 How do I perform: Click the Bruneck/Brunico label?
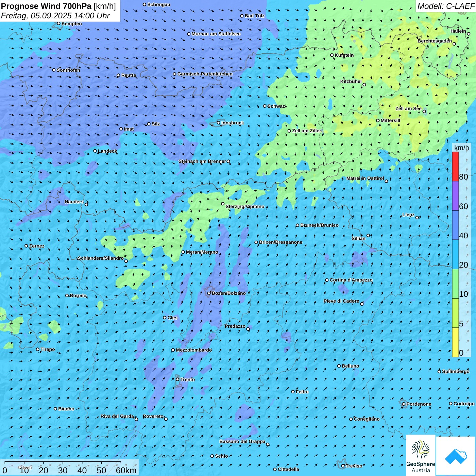click(x=319, y=225)
